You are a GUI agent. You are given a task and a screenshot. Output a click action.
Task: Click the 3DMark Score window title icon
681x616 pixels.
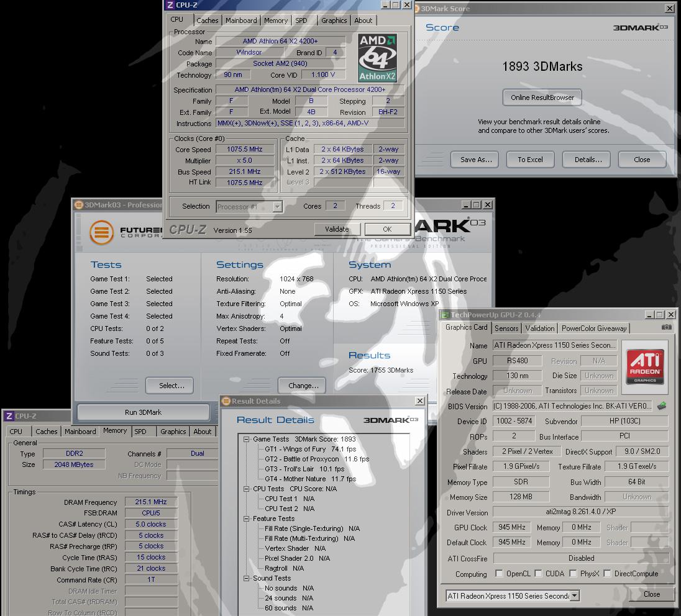[417, 9]
